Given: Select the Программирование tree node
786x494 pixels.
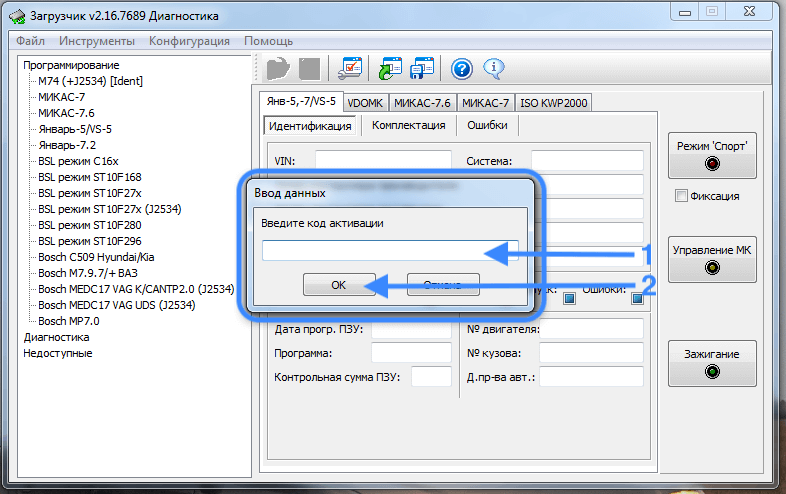Looking at the screenshot, I should [71, 65].
